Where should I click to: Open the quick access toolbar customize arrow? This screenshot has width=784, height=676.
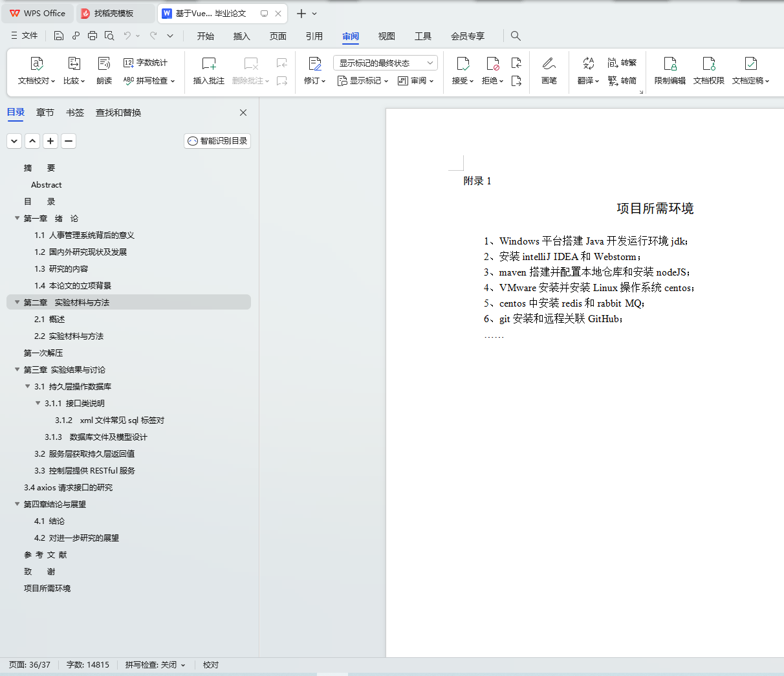point(170,36)
